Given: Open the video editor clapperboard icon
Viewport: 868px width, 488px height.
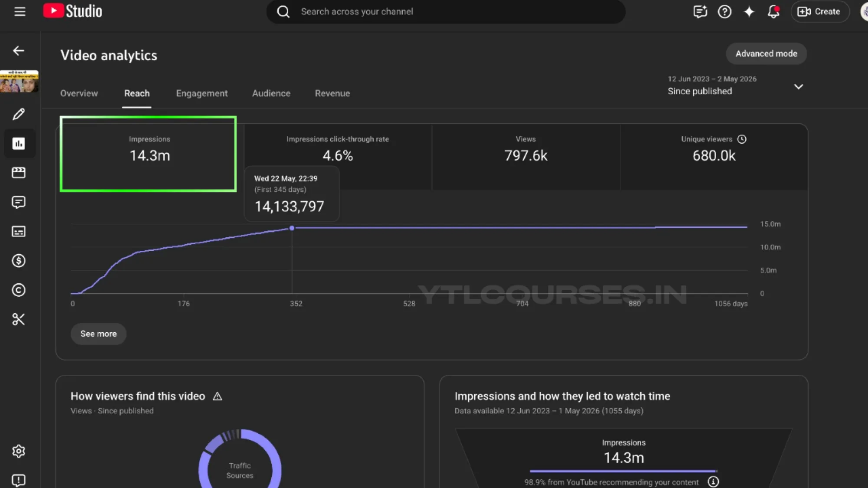Looking at the screenshot, I should point(19,173).
